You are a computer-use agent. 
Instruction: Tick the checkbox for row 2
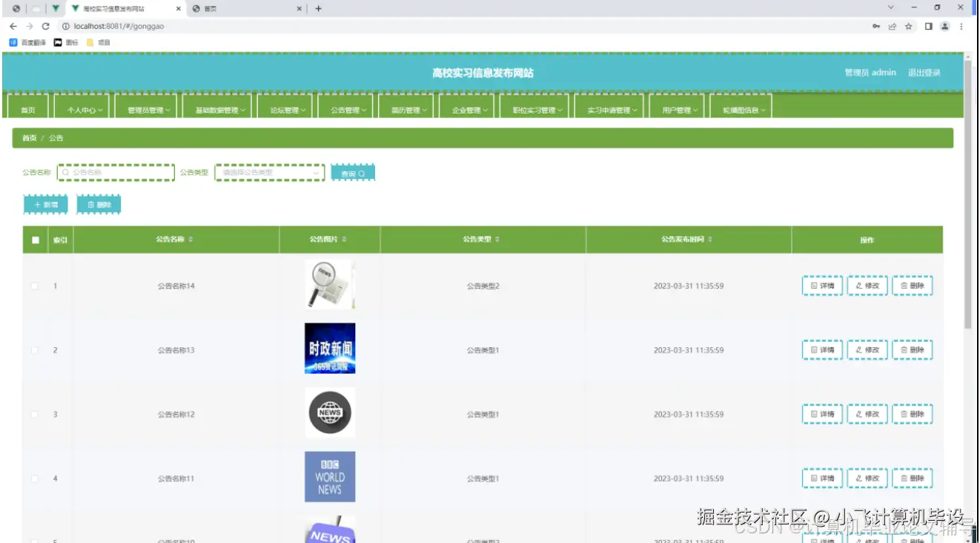tap(35, 350)
